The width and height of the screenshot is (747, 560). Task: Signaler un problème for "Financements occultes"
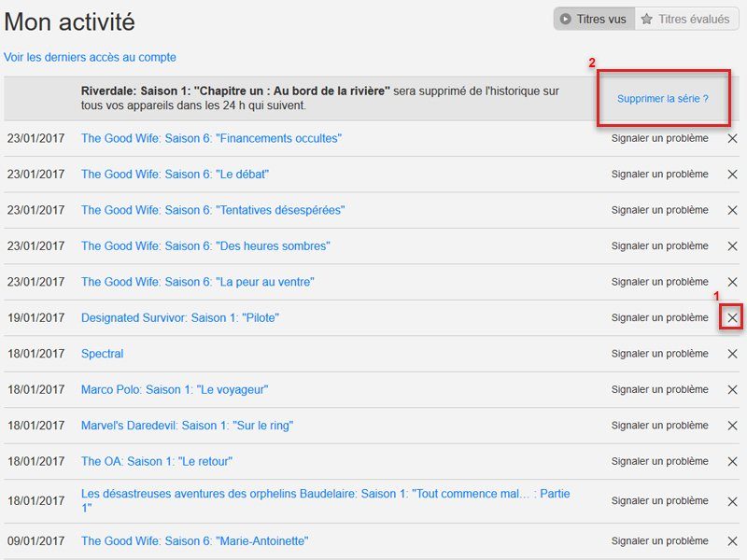point(660,138)
